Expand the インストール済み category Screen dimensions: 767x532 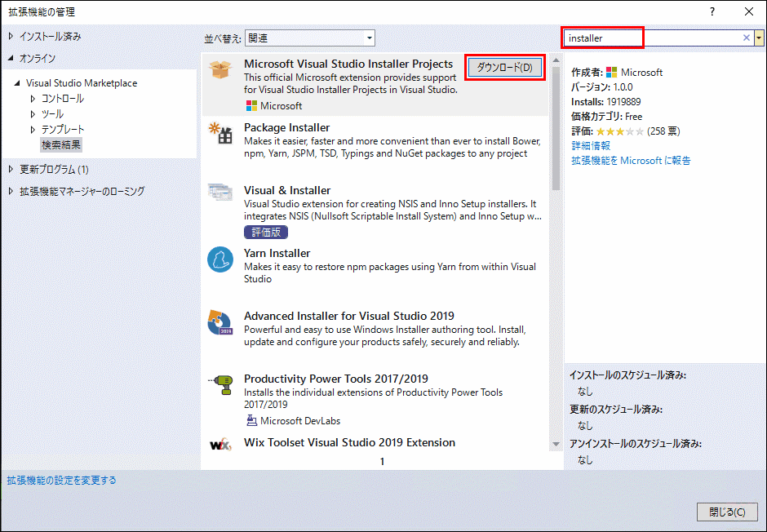[x=11, y=36]
